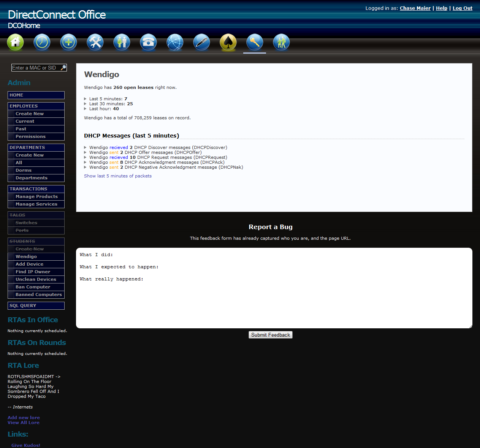Open the struck-through STUDENTS header
The width and height of the screenshot is (480, 448).
(x=36, y=241)
